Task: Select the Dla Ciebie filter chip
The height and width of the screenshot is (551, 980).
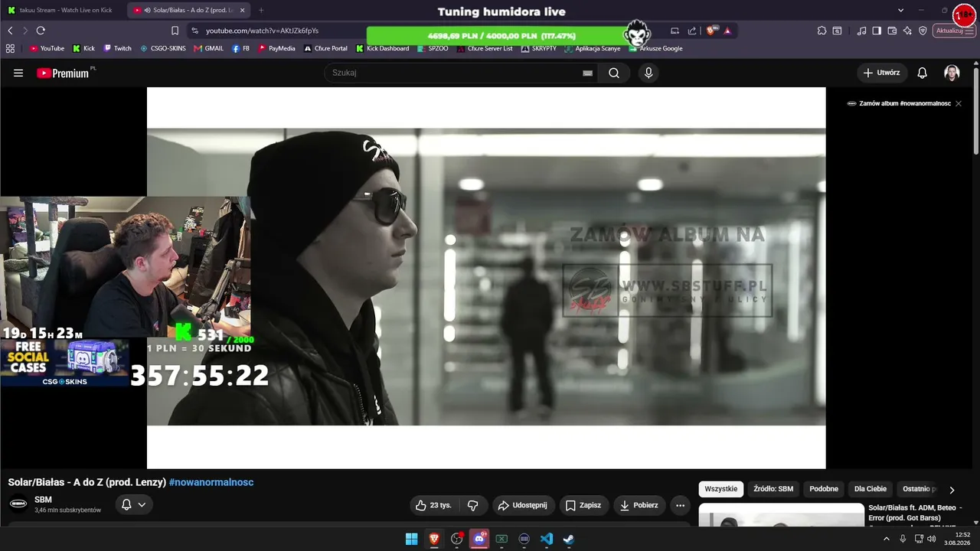Action: (x=871, y=489)
